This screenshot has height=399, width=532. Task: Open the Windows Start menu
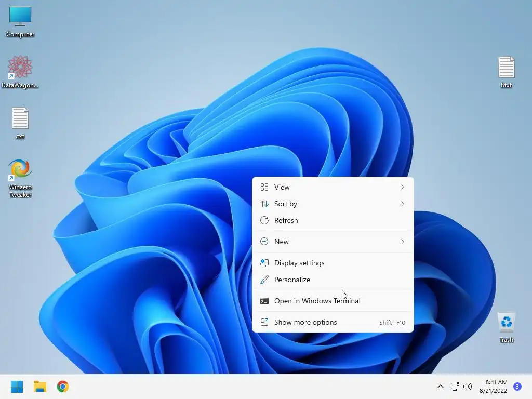(x=17, y=387)
